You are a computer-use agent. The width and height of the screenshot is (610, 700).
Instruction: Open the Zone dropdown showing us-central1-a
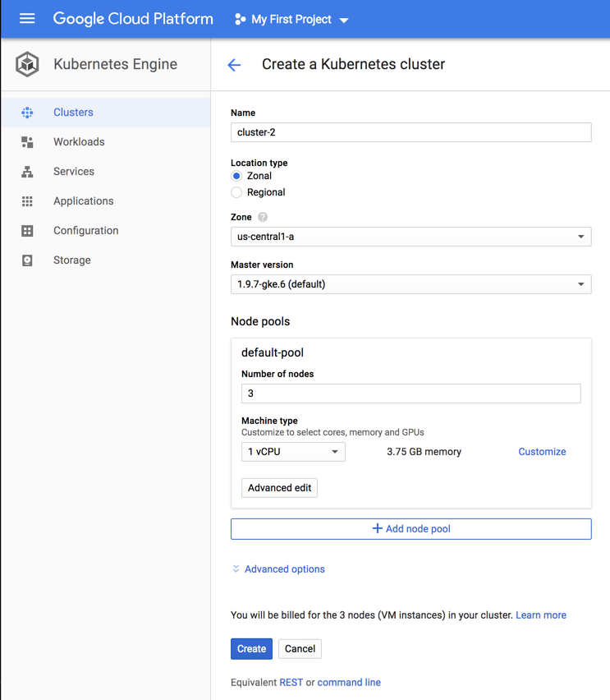point(410,237)
